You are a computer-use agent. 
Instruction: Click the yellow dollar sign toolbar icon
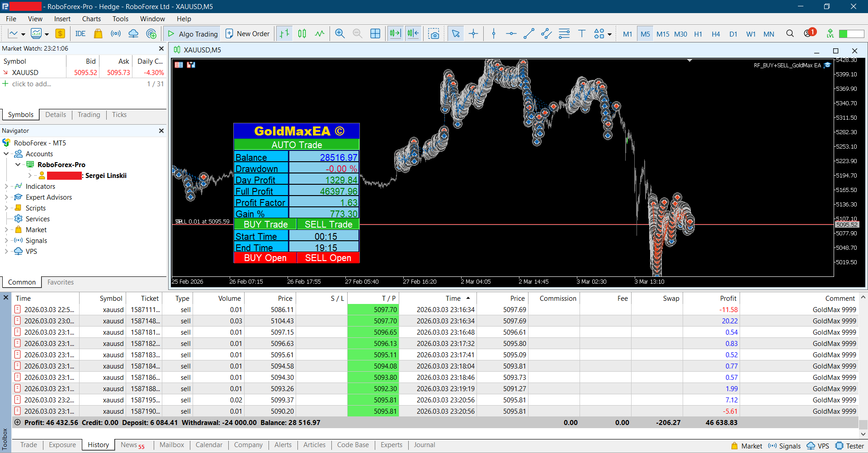(60, 34)
